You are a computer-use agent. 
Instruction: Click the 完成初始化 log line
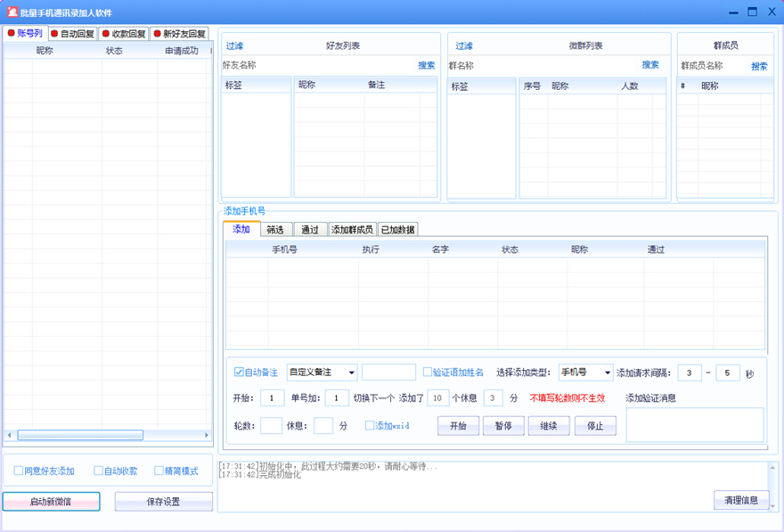tap(260, 475)
